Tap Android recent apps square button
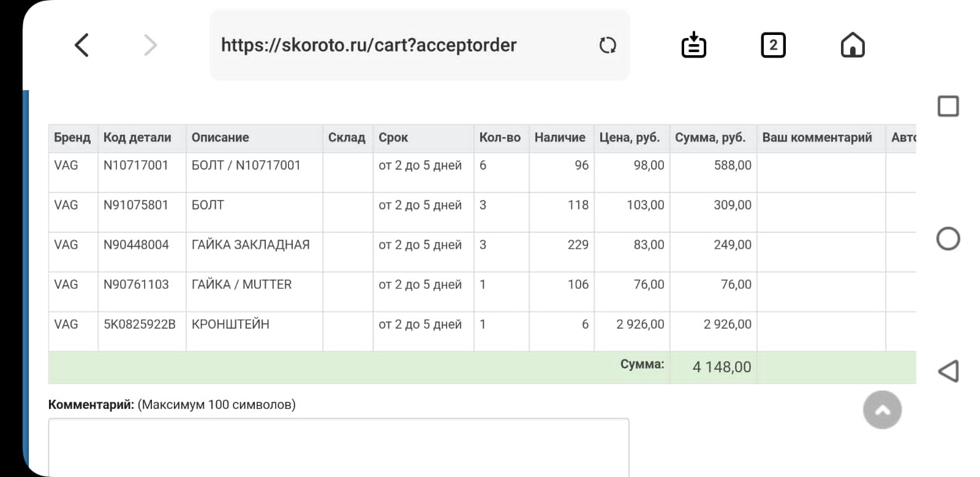980x477 pixels. coord(948,106)
